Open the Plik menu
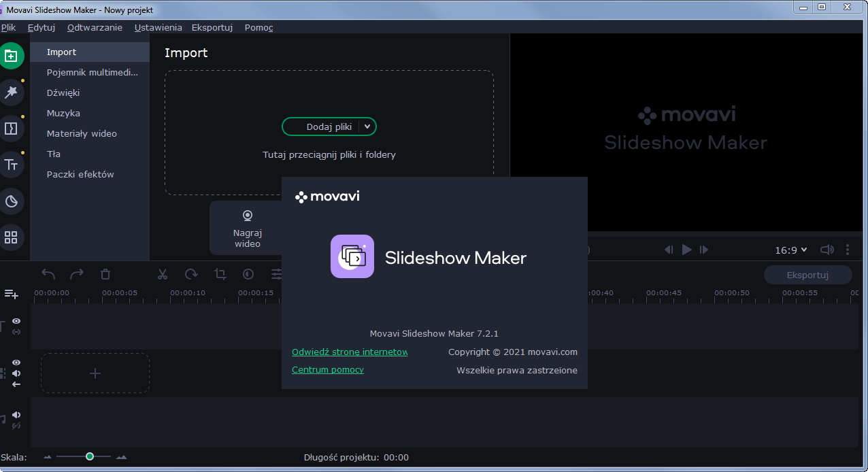 (x=8, y=27)
